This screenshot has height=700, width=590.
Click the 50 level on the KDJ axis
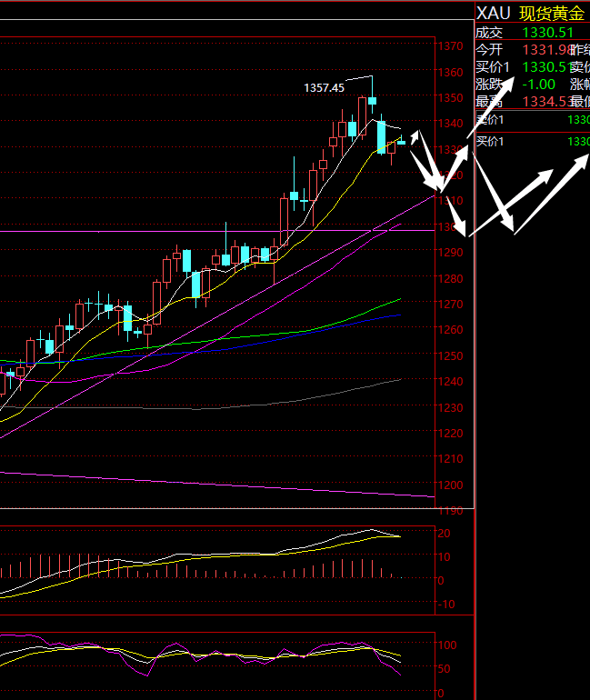click(x=444, y=669)
